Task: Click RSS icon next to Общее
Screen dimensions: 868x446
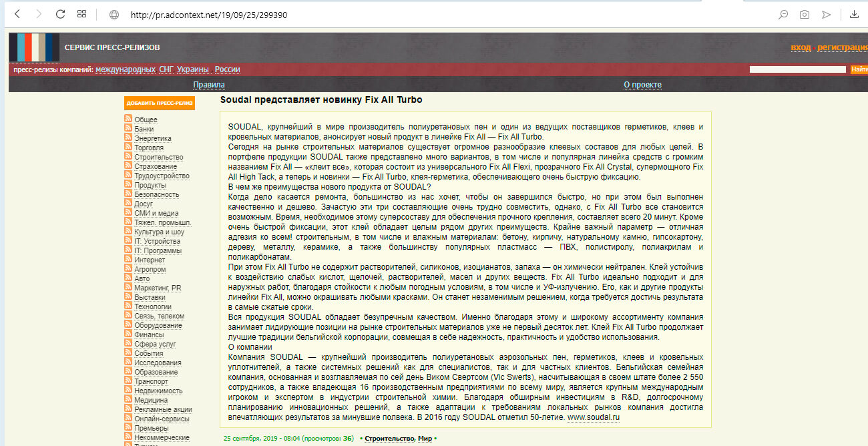Action: [x=128, y=120]
